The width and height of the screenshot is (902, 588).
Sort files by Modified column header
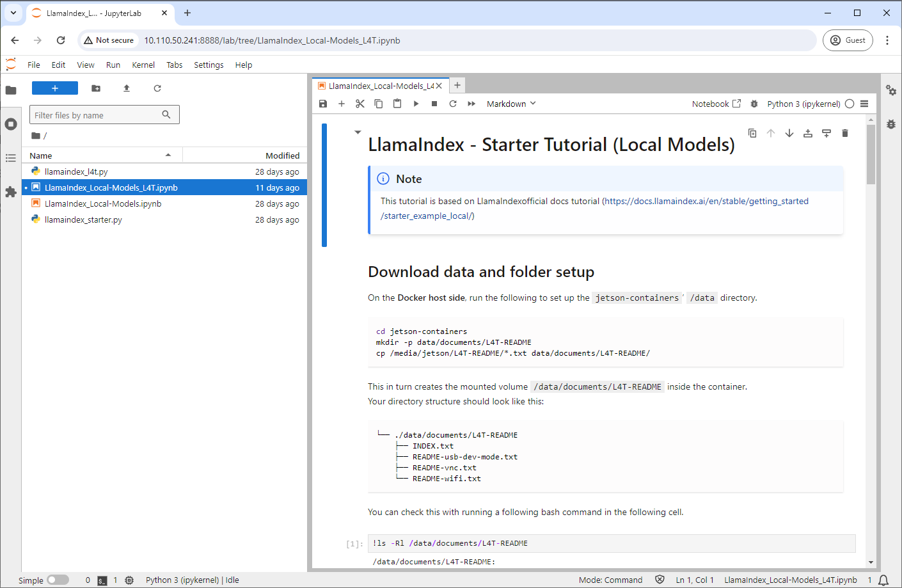tap(245, 155)
